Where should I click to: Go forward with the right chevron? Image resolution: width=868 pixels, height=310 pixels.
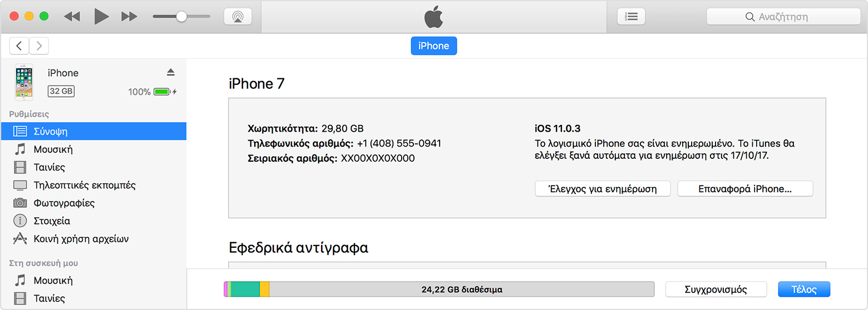39,46
